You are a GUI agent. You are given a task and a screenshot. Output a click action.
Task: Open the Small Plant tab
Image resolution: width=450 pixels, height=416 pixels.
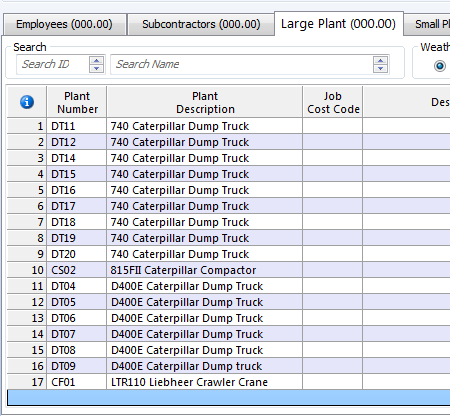[428, 24]
